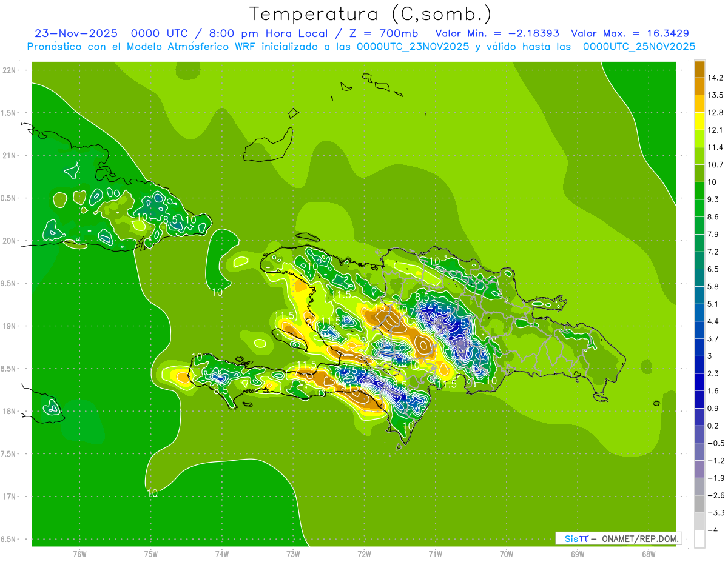Click the 17N latitude axis label
Viewport: 728px width, 562px height.
click(10, 497)
